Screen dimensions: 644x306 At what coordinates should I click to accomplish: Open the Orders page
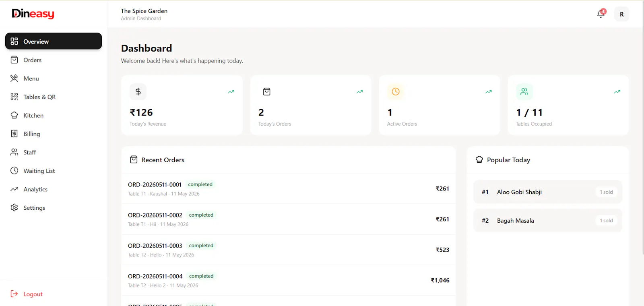pyautogui.click(x=54, y=60)
